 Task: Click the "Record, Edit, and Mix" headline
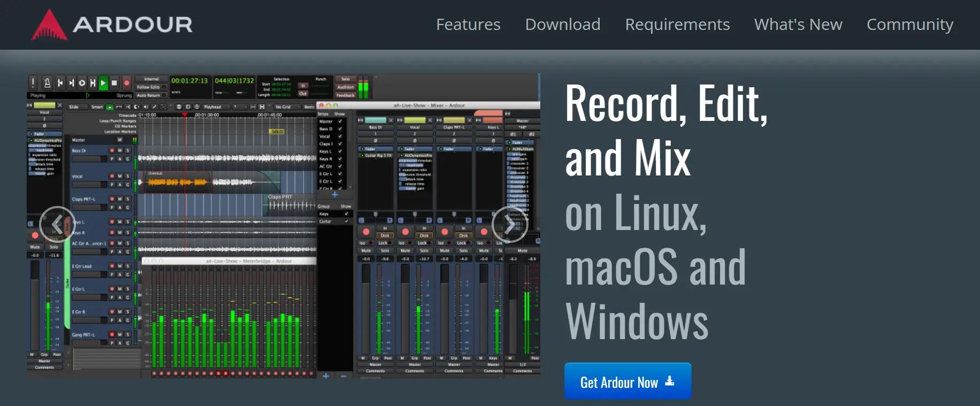[666, 130]
